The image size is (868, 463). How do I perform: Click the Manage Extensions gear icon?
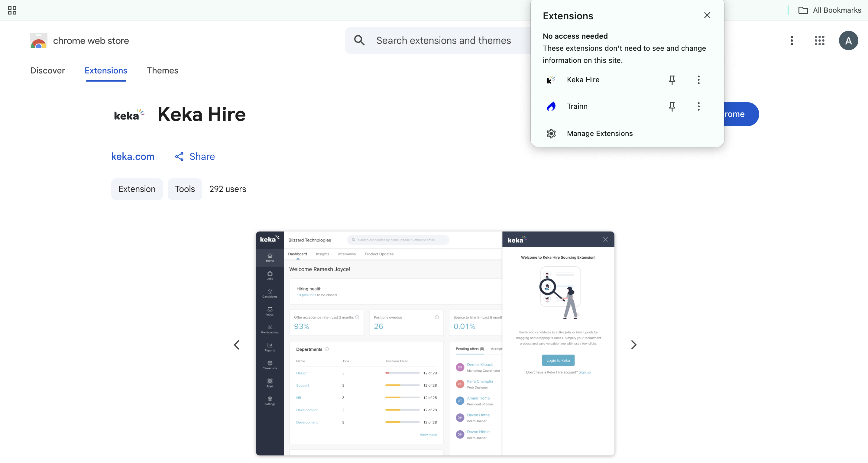click(x=551, y=134)
